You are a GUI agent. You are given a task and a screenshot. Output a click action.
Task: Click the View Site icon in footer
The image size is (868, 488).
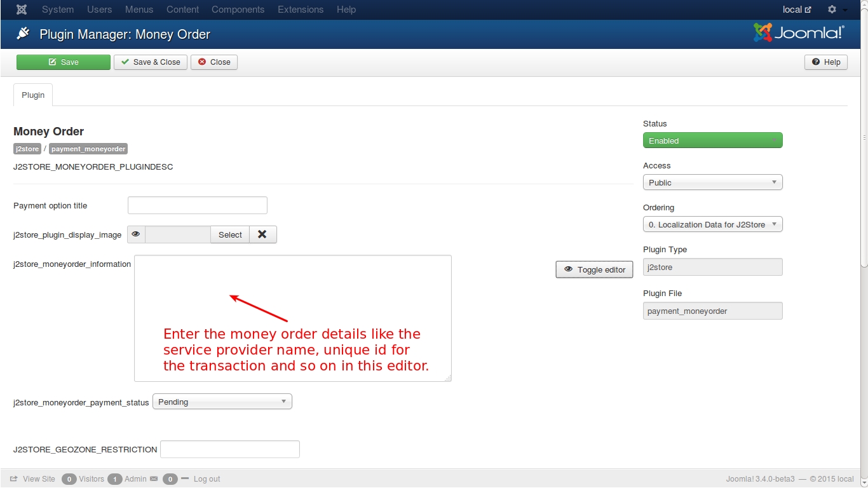pyautogui.click(x=14, y=479)
